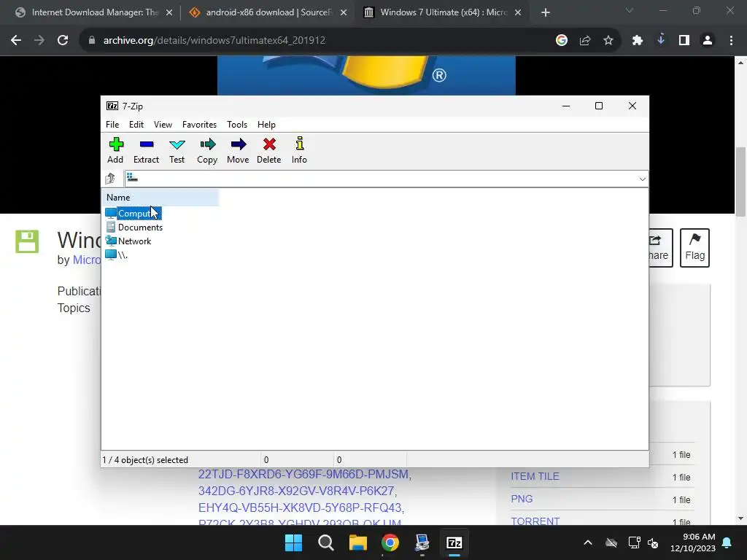Open File Explorer from the taskbar

point(357,542)
